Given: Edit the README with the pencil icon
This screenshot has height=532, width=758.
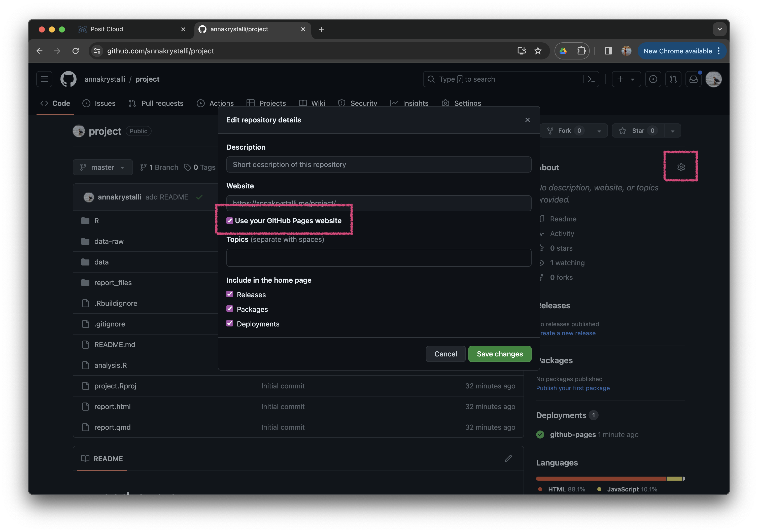Looking at the screenshot, I should coord(508,458).
